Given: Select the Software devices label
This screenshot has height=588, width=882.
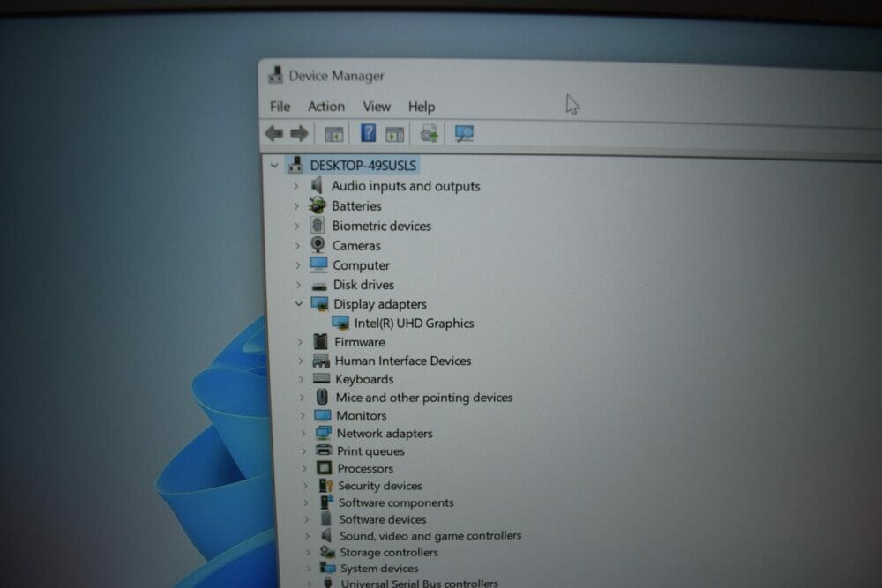Looking at the screenshot, I should 383,519.
